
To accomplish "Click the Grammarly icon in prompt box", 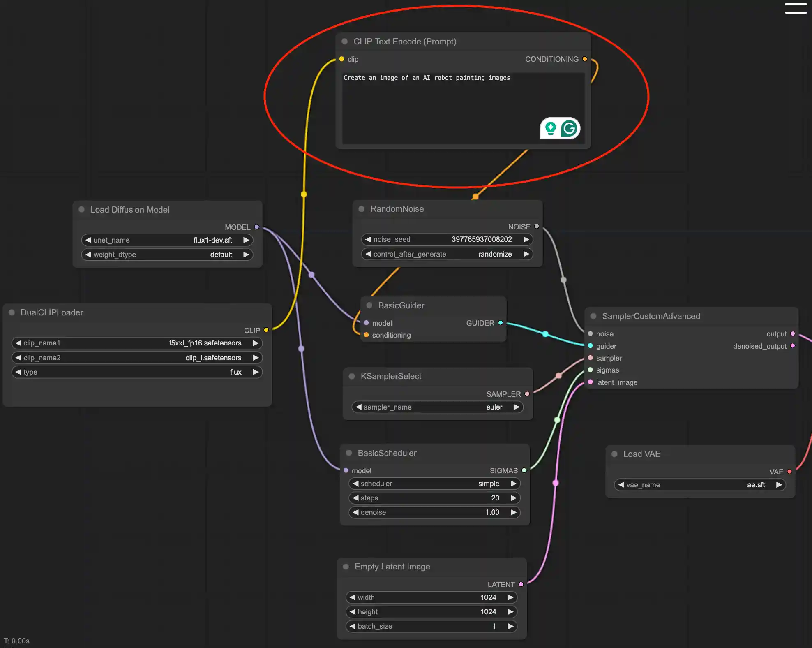I will pos(569,129).
